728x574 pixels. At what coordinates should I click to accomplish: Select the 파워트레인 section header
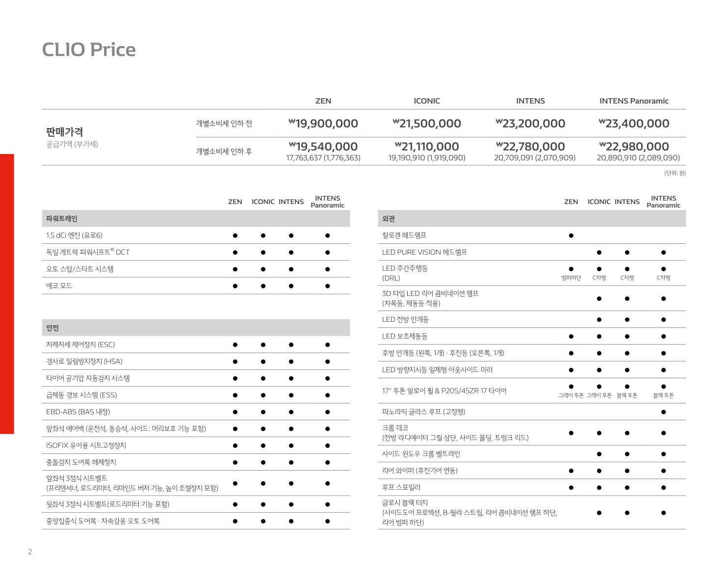click(x=62, y=219)
